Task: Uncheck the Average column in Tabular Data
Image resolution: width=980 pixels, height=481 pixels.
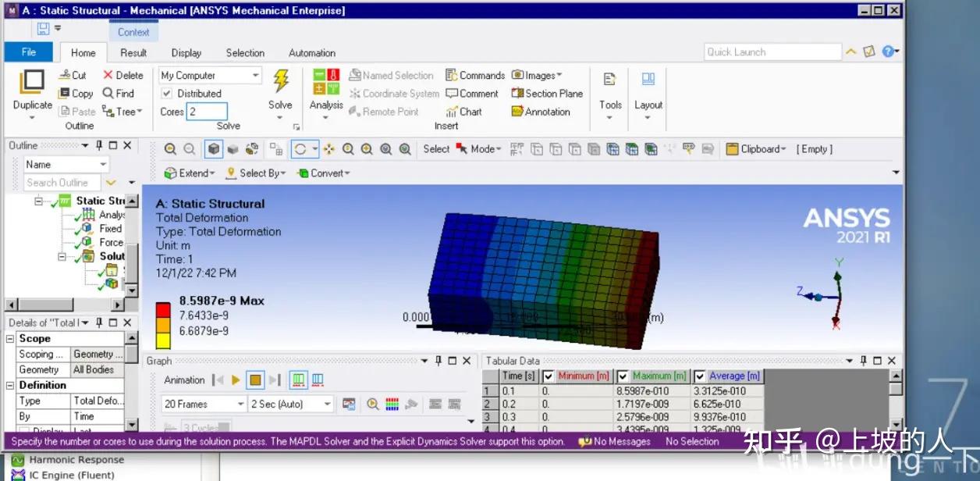Action: (x=700, y=376)
